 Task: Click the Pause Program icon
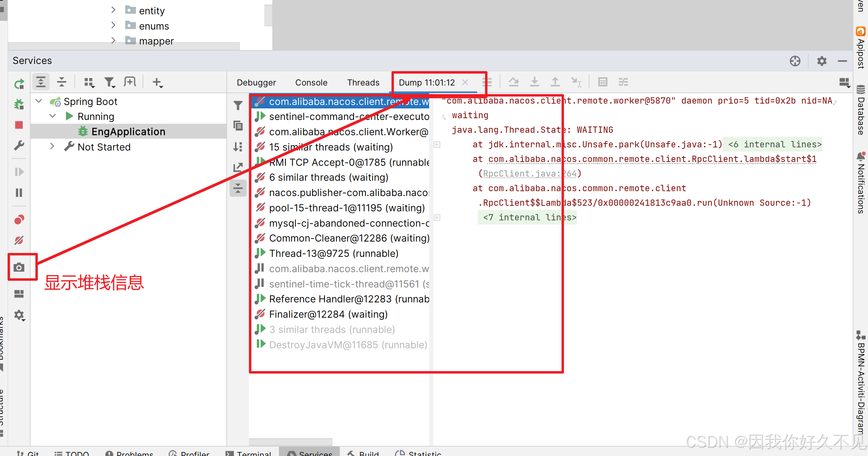[19, 193]
